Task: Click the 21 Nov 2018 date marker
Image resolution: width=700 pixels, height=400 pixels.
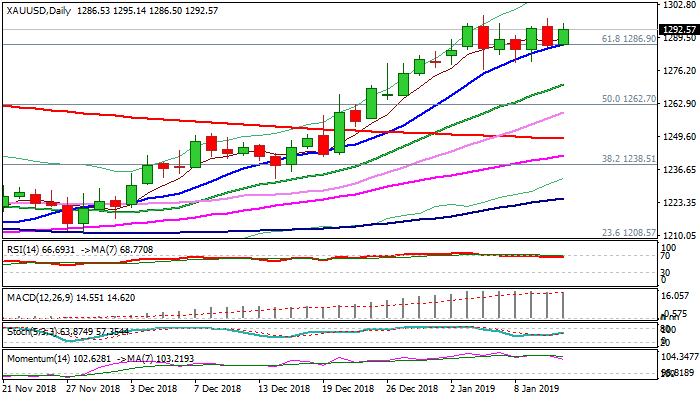Action: click(29, 387)
